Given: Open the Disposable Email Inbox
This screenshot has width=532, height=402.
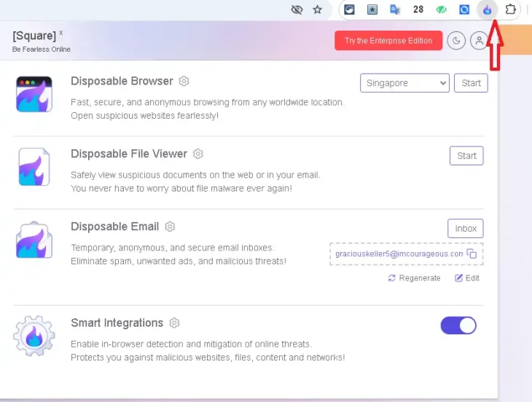Looking at the screenshot, I should pyautogui.click(x=466, y=228).
